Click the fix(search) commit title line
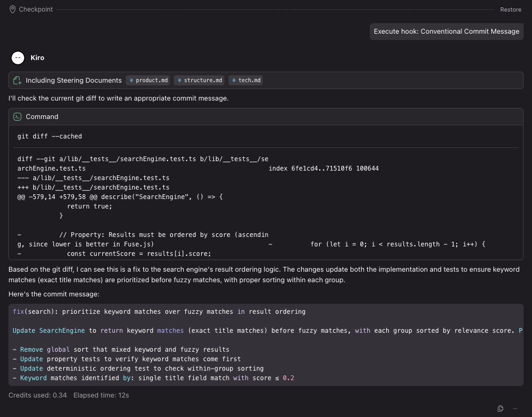The width and height of the screenshot is (532, 417). click(x=159, y=312)
